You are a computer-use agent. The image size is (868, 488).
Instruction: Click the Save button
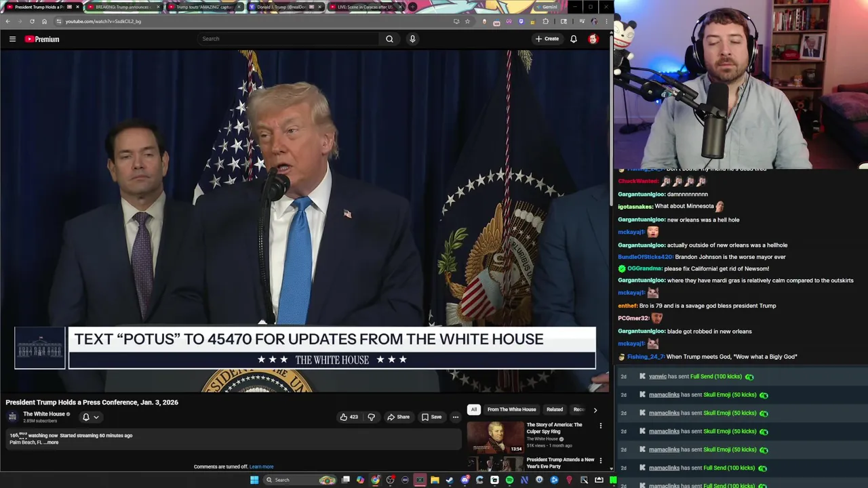[431, 417]
